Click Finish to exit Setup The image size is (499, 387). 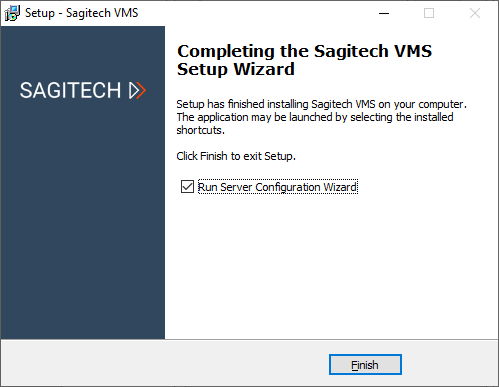click(365, 365)
